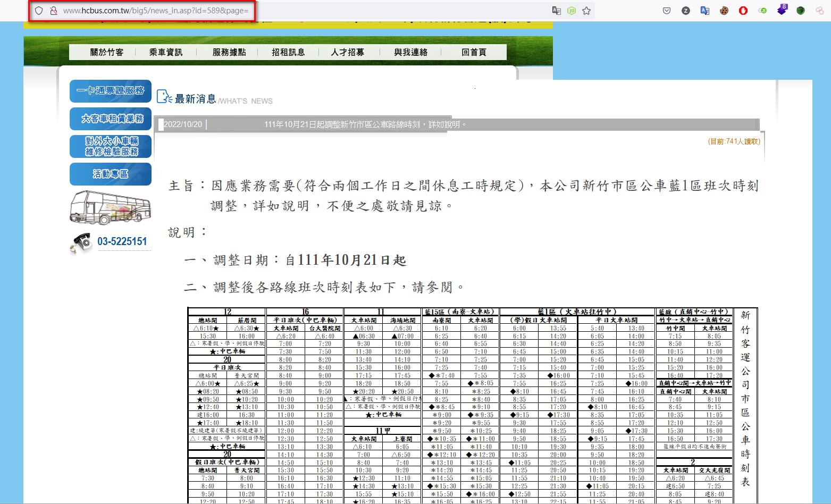The width and height of the screenshot is (831, 504).
Task: Click the tracking protection shield icon
Action: (x=39, y=11)
